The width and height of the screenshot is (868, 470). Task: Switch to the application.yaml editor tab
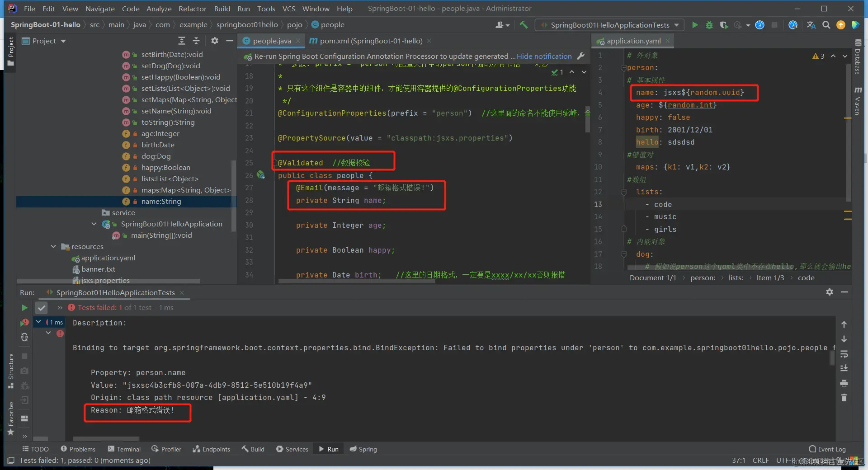(633, 41)
